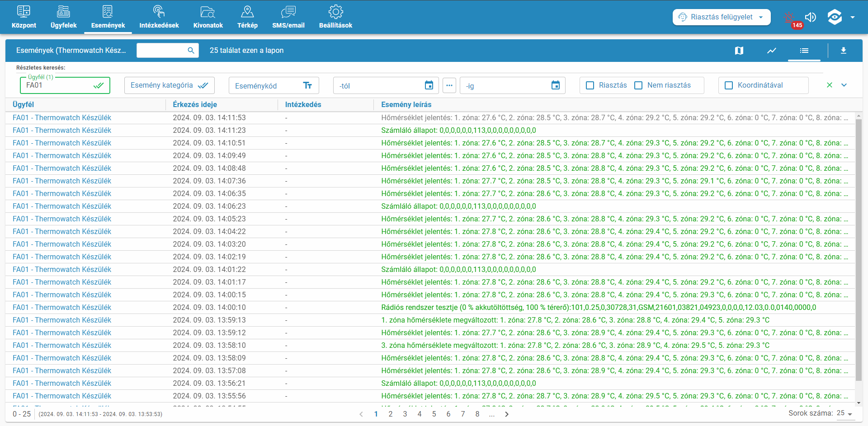Click the search magnifier icon
The image size is (868, 426).
click(191, 50)
